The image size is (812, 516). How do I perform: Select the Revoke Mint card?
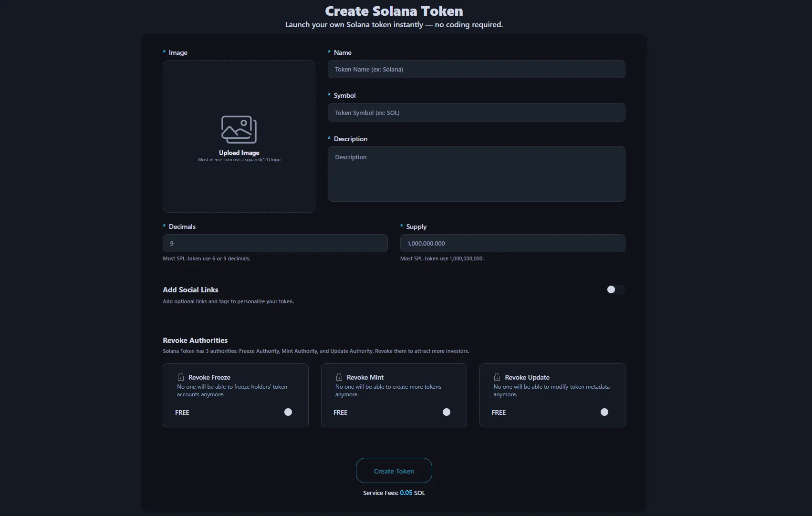[394, 395]
